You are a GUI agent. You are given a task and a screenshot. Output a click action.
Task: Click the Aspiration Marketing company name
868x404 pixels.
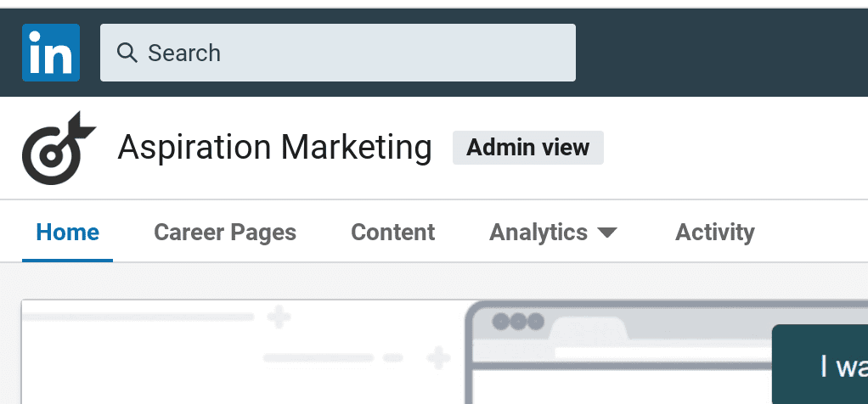(274, 148)
